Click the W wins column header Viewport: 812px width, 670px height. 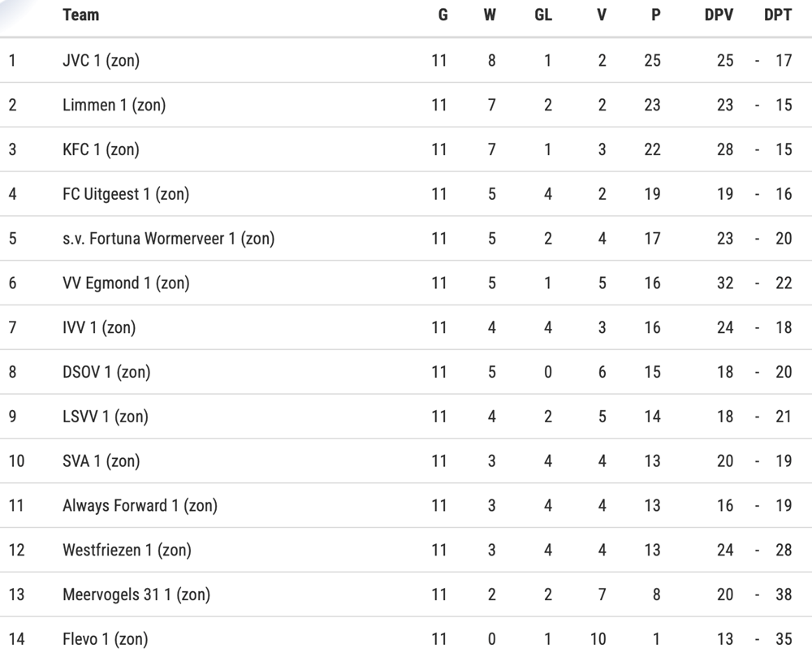click(x=490, y=15)
